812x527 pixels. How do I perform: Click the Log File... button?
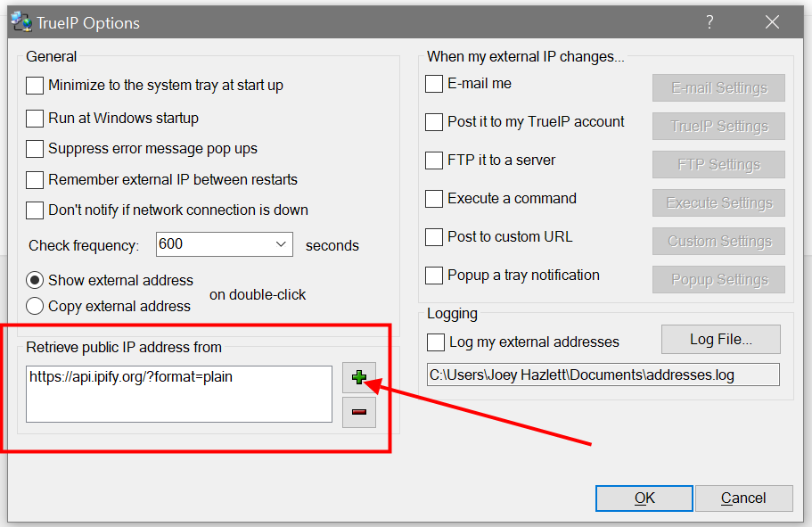[x=720, y=339]
